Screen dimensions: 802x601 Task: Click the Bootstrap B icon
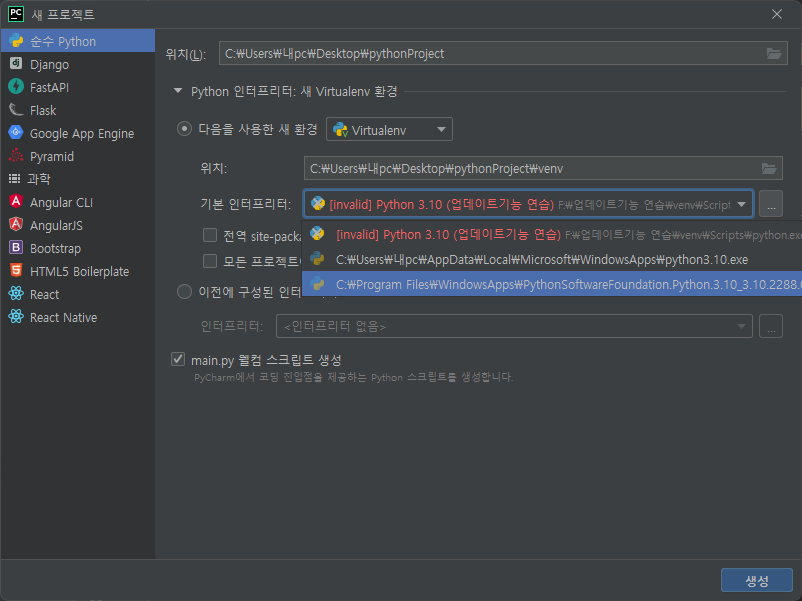(x=16, y=248)
